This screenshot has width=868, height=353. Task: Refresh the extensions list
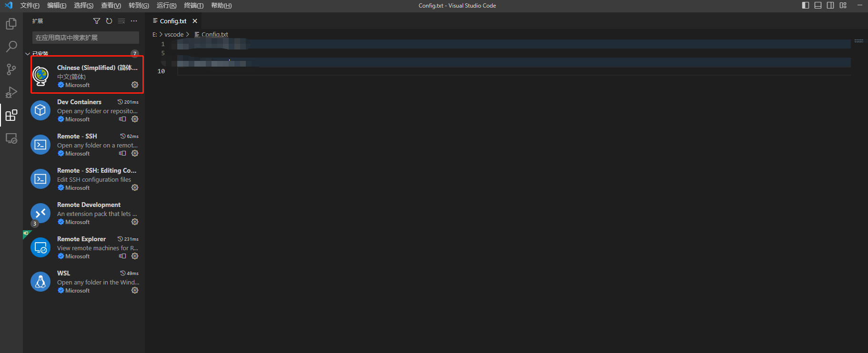[x=109, y=21]
